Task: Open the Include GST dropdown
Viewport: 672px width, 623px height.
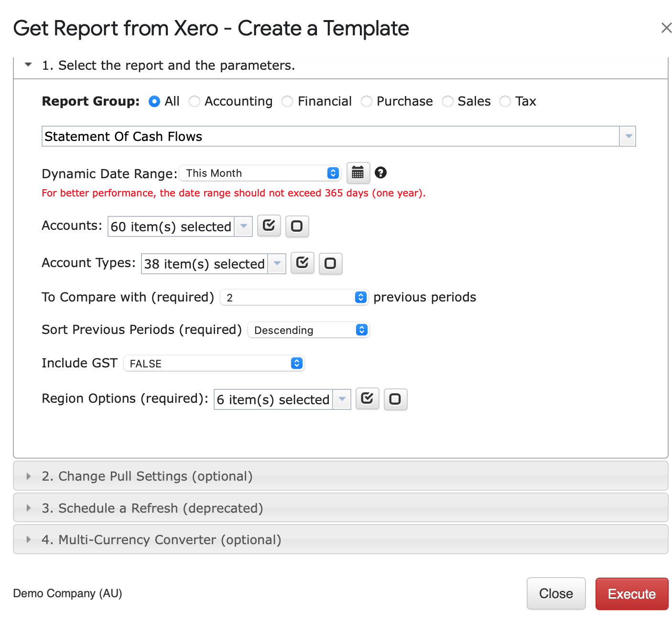Action: 214,364
